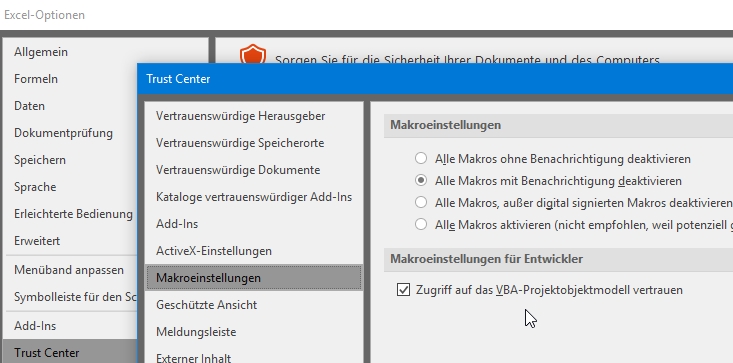
Task: Select Daten in Excel-Optionen
Action: point(70,106)
